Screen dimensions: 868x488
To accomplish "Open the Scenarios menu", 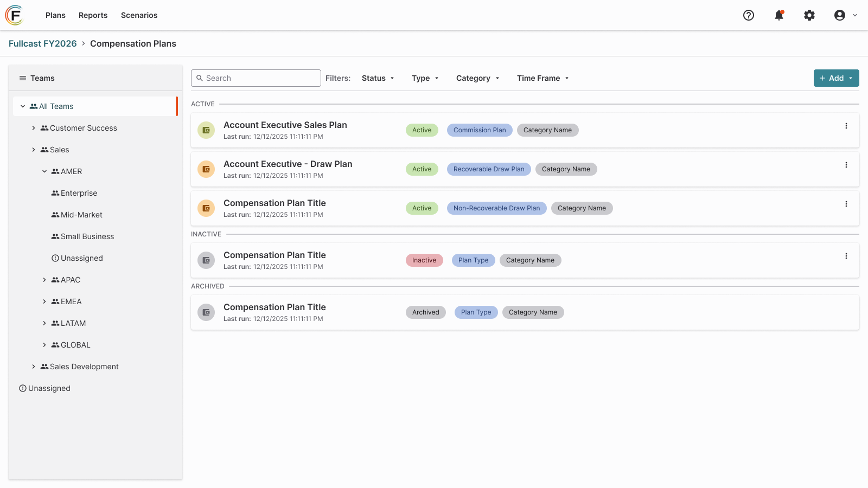I will point(139,15).
